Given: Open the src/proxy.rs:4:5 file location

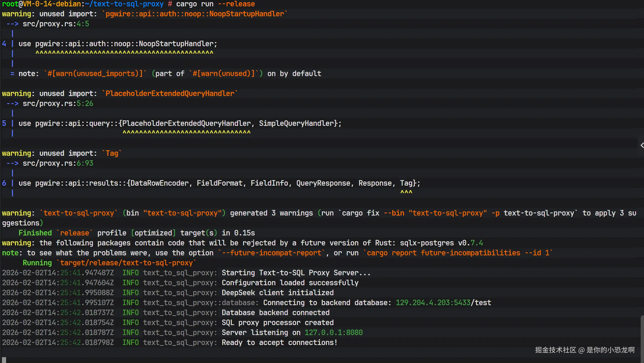Looking at the screenshot, I should tap(56, 24).
